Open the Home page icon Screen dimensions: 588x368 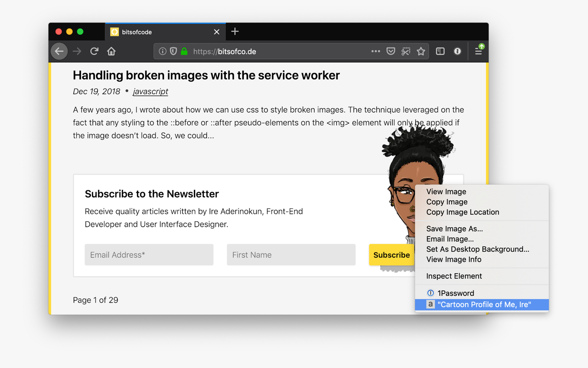coord(111,52)
